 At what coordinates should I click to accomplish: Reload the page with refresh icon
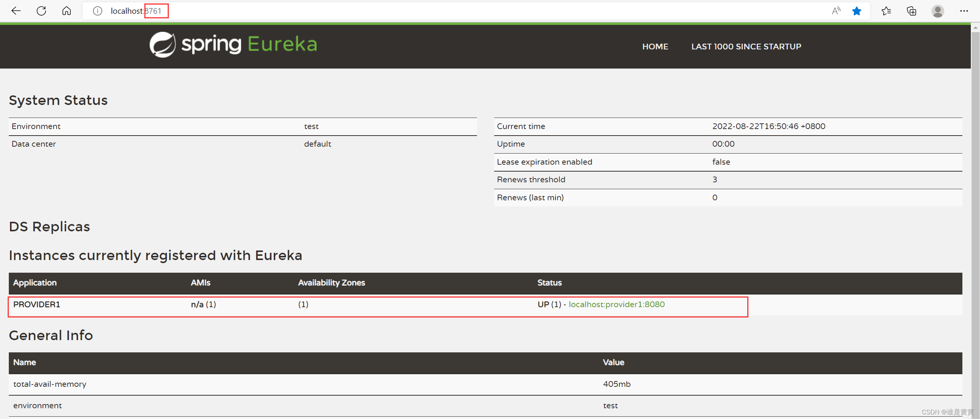41,11
